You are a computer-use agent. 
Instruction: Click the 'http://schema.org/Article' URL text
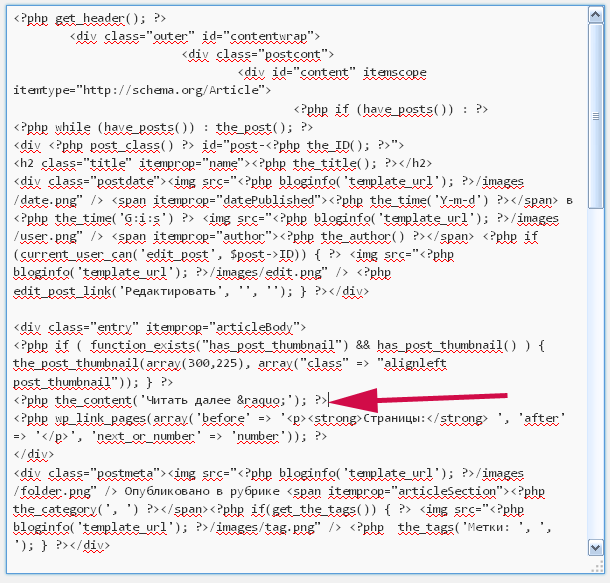click(171, 91)
